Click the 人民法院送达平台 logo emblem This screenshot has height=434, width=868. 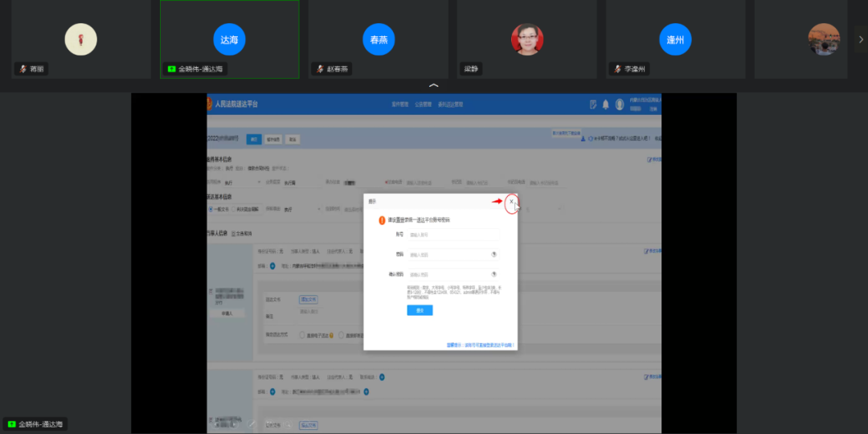coord(210,104)
